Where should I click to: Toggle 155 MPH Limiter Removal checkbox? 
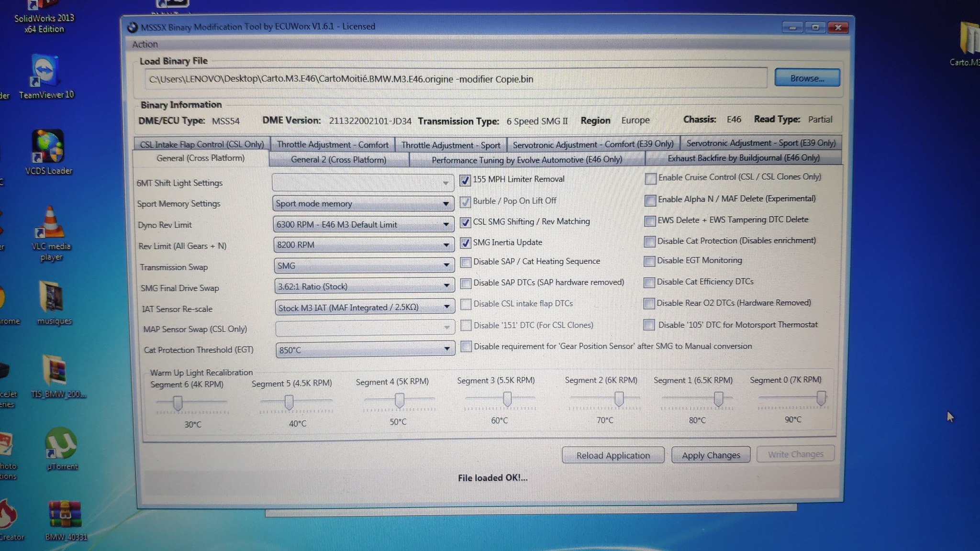click(x=465, y=180)
